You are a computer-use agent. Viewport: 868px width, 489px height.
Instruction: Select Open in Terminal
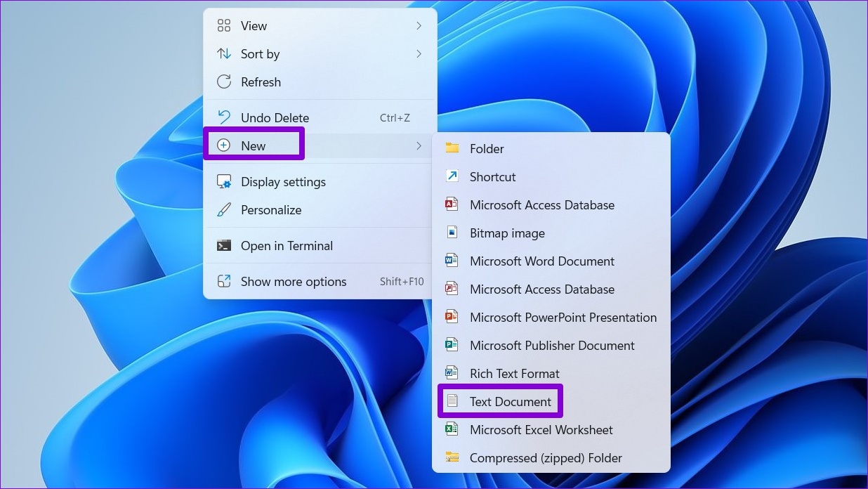320,246
